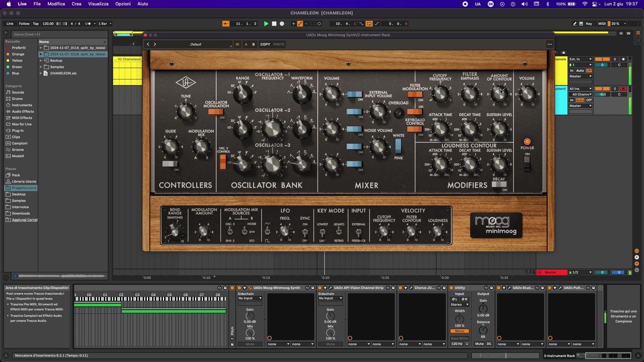Click the COPY button in plugin header

pyautogui.click(x=265, y=44)
